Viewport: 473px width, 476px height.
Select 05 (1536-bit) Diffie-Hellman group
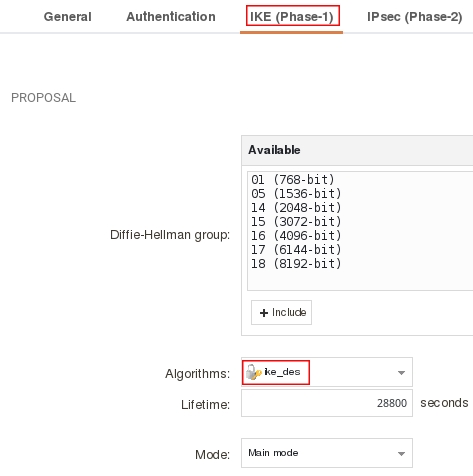[296, 194]
